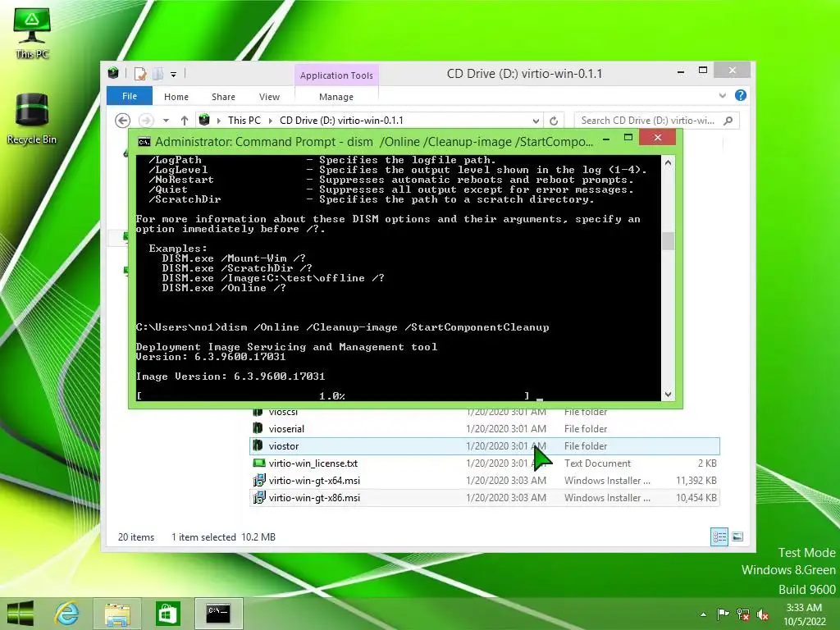Switch to large icons view button
Image resolution: width=840 pixels, height=630 pixels.
coord(737,536)
